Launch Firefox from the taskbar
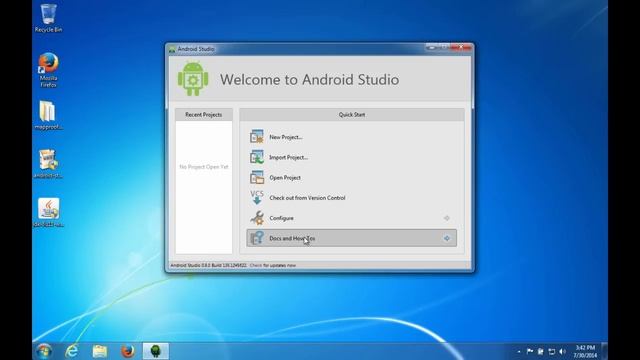This screenshot has width=640, height=360. (x=128, y=351)
